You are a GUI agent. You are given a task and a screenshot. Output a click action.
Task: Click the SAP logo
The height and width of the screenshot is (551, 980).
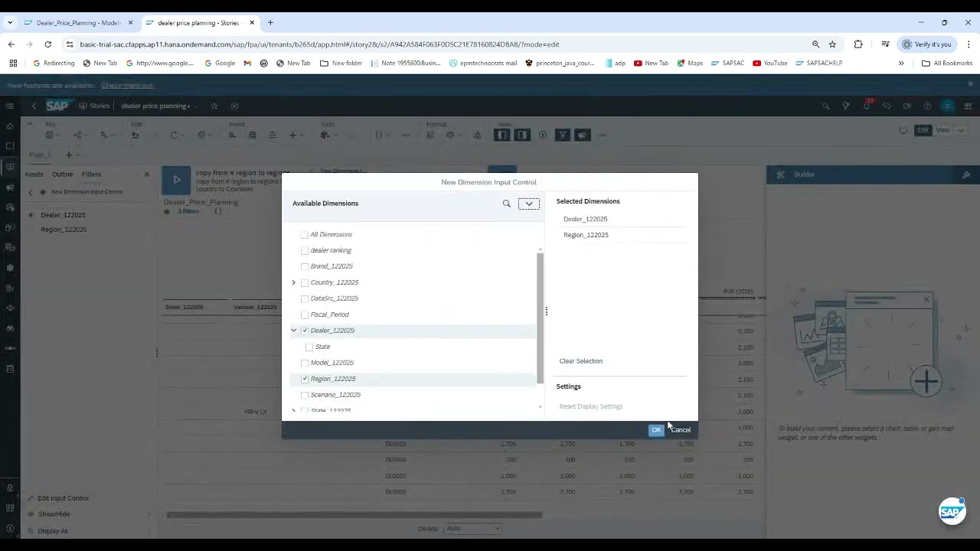pos(58,106)
